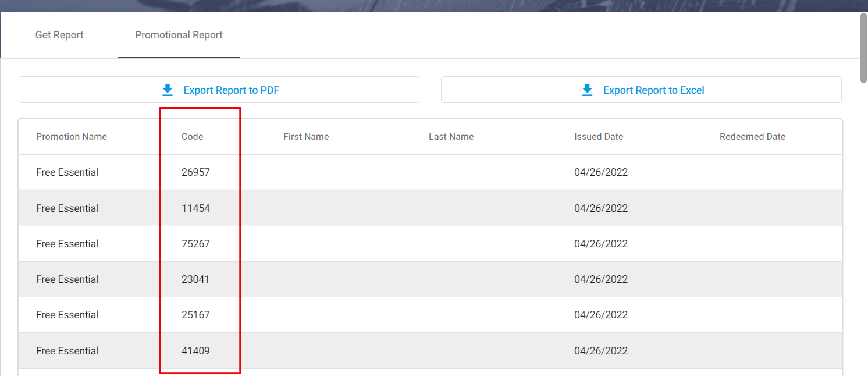
Task: Pick the code 25167 cell
Action: (195, 315)
